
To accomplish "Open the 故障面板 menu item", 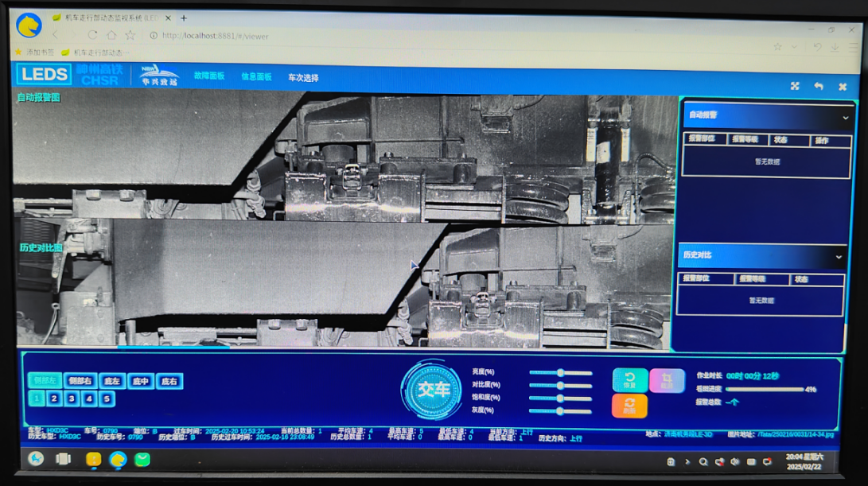I will [209, 76].
